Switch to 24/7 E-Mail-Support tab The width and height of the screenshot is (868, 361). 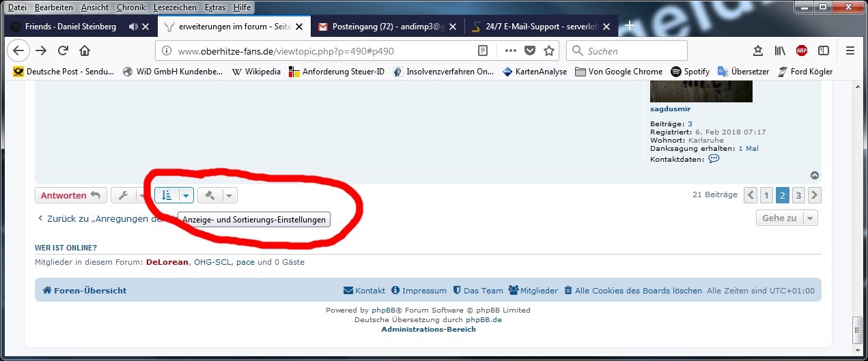pos(541,27)
